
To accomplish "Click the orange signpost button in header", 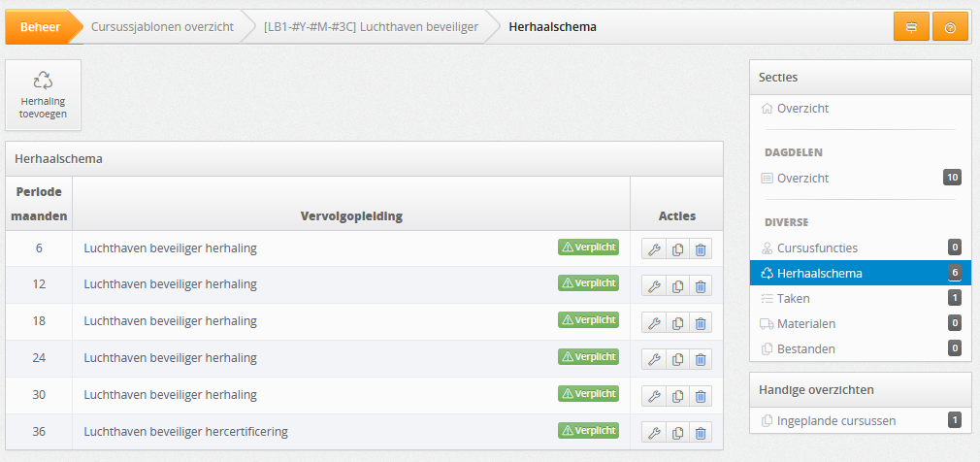I will tap(911, 27).
